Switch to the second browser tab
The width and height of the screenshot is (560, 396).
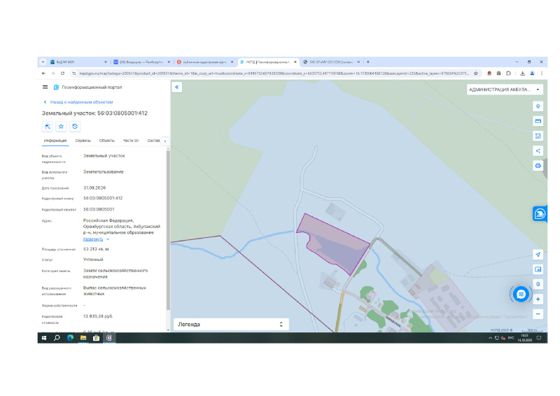pyautogui.click(x=141, y=62)
